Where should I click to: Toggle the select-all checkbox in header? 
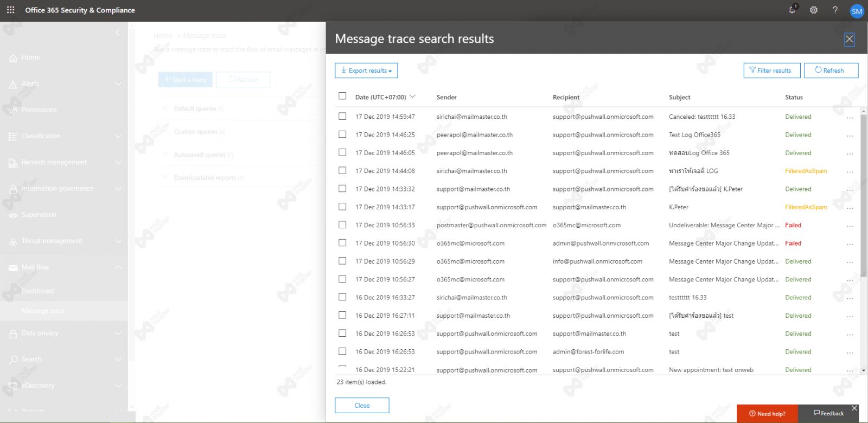point(342,96)
